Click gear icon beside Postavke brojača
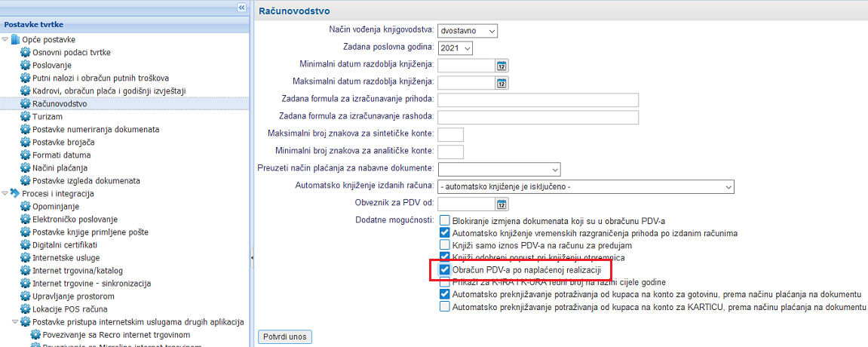This screenshot has width=868, height=347. coord(26,143)
